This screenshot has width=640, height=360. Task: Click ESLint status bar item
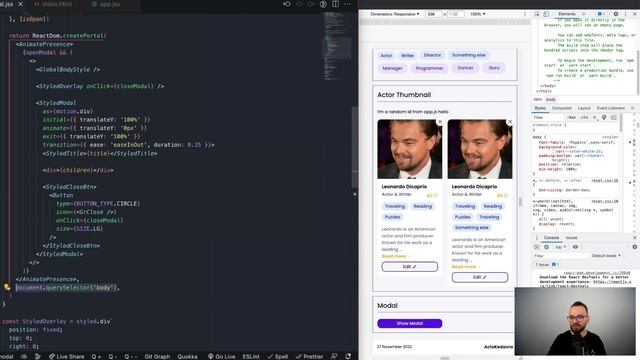click(x=251, y=356)
